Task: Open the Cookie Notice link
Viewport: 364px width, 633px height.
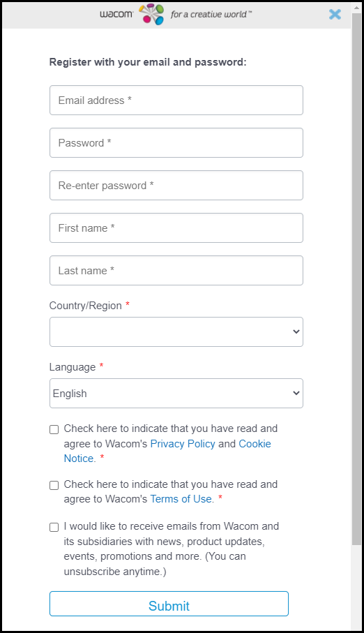Action: [167, 451]
